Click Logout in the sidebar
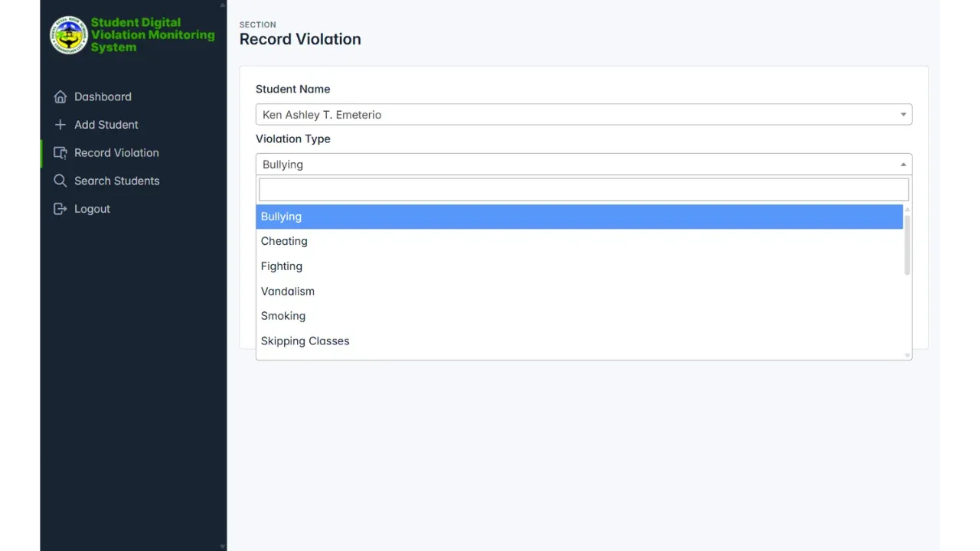The height and width of the screenshot is (551, 980). click(x=92, y=208)
